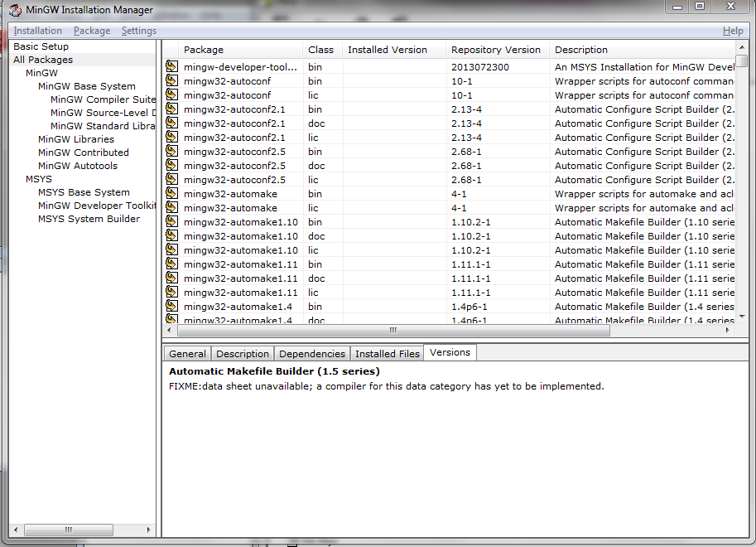Select the MSYS tree node
The image size is (756, 547).
tap(39, 179)
